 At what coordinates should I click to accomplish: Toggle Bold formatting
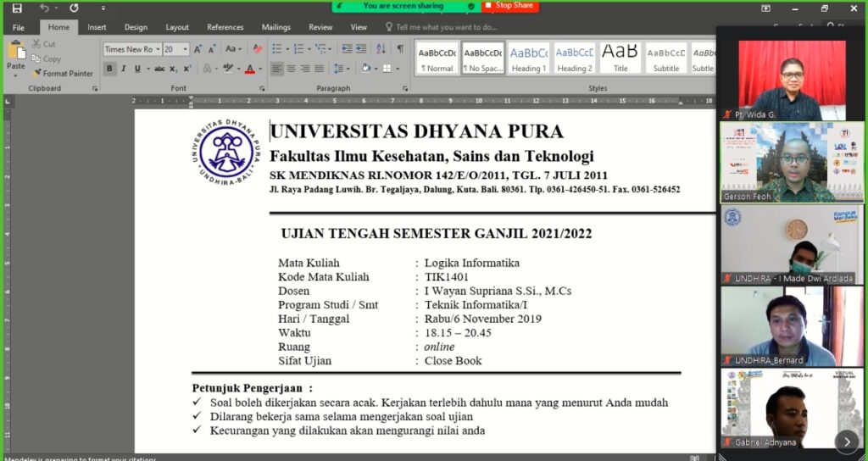(x=110, y=69)
